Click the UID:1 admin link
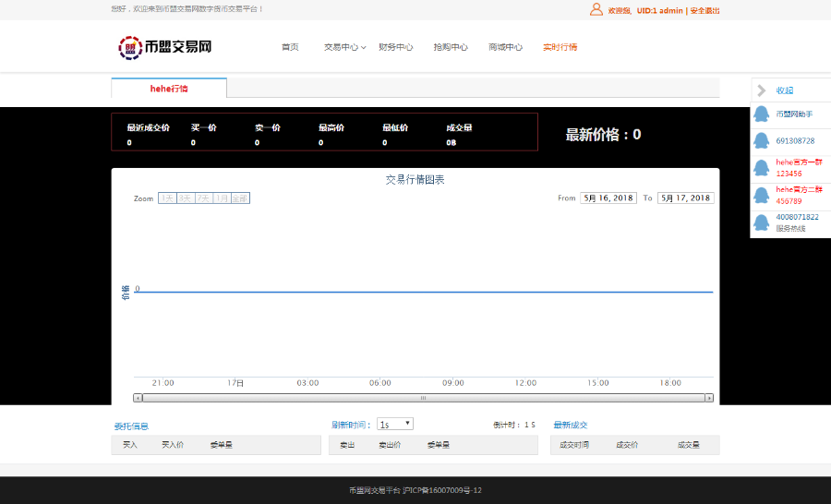831x504 pixels. pyautogui.click(x=660, y=10)
